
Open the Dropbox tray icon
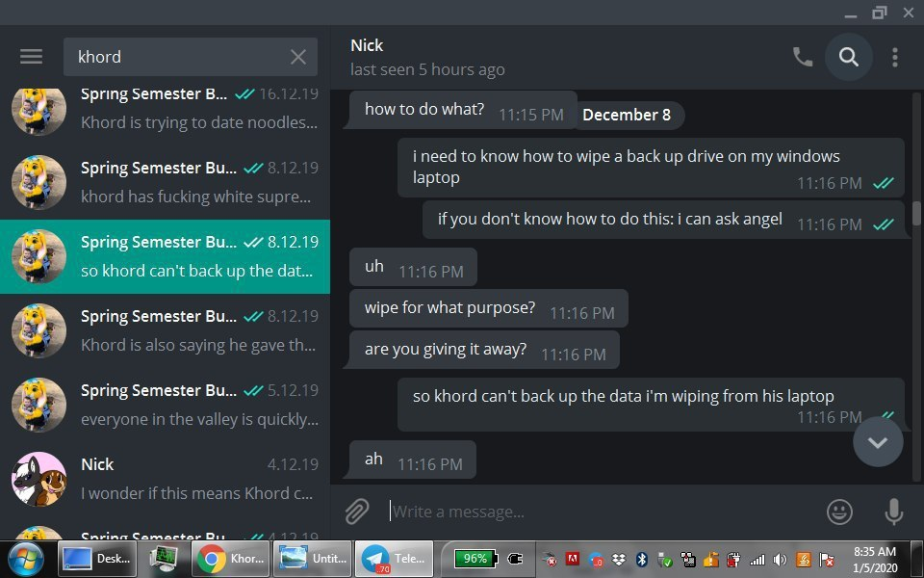(x=618, y=559)
